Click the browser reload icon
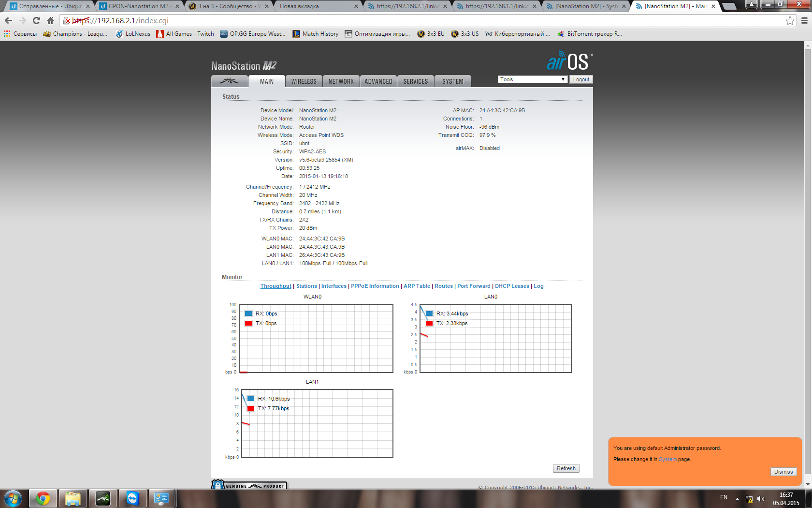 click(x=36, y=20)
